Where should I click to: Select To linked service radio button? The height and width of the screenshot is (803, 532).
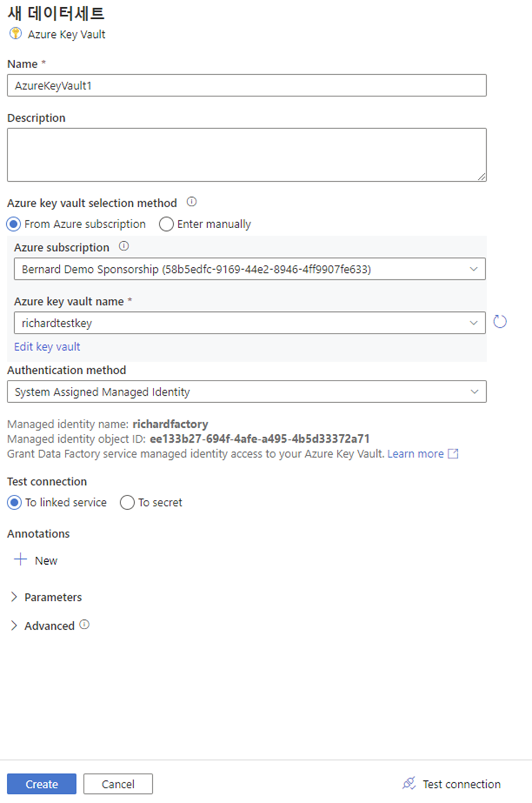[14, 502]
